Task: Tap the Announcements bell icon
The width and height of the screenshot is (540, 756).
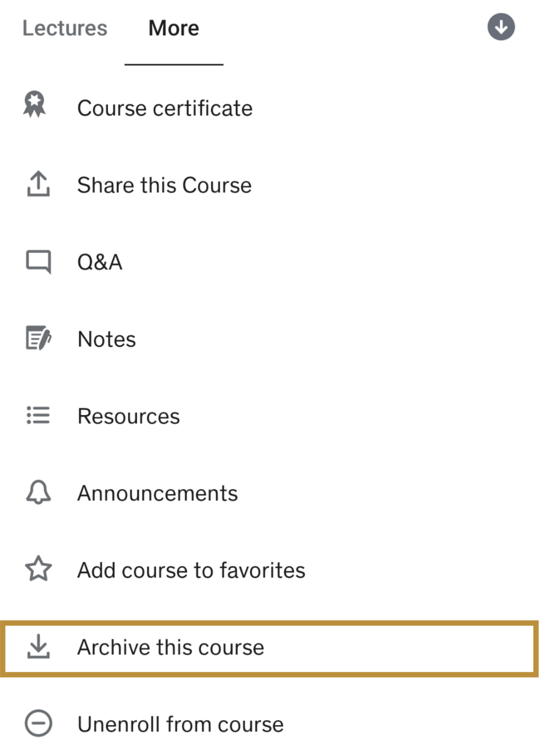Action: coord(38,492)
